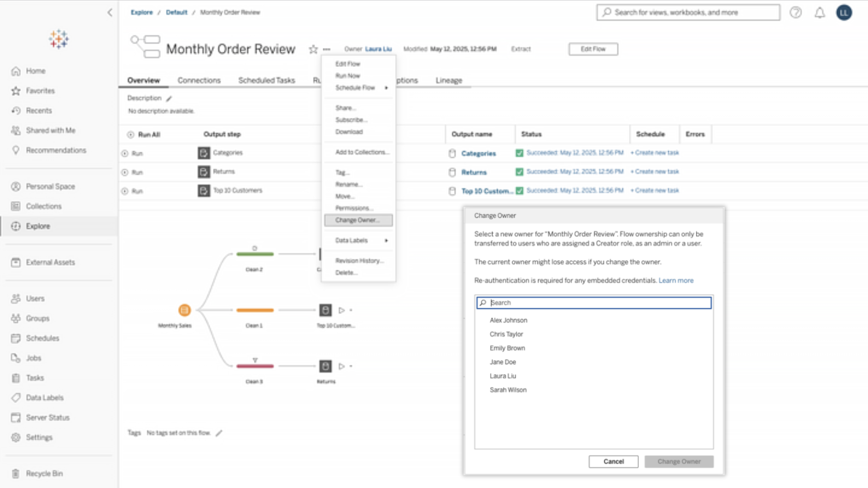This screenshot has height=488, width=868.
Task: Open the notifications bell icon
Action: pyautogui.click(x=820, y=13)
